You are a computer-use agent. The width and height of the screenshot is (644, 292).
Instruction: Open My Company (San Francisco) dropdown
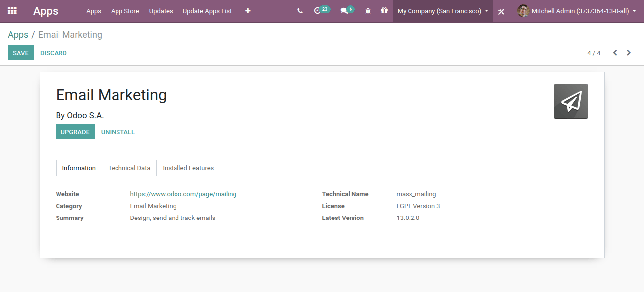pos(443,11)
